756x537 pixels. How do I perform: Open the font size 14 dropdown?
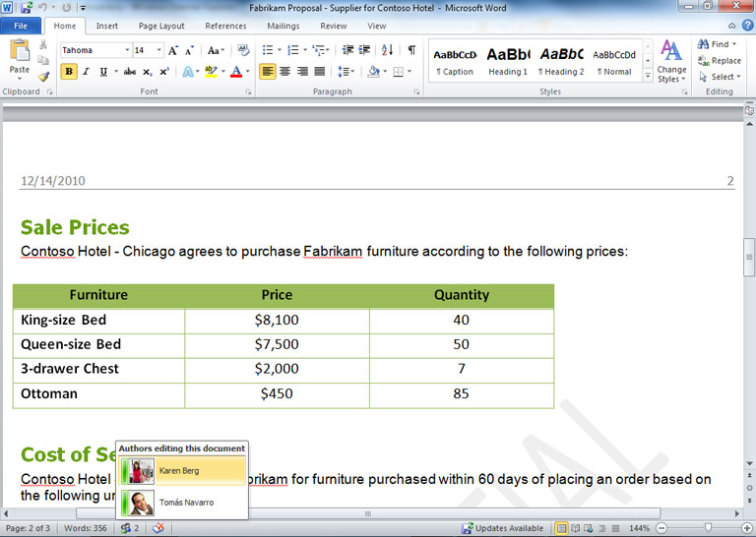point(158,50)
